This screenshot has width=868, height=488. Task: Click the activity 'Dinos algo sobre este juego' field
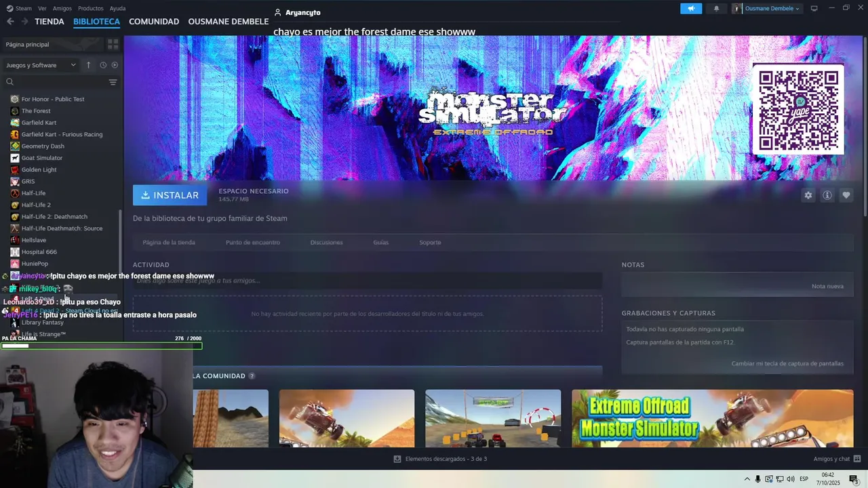pyautogui.click(x=367, y=281)
